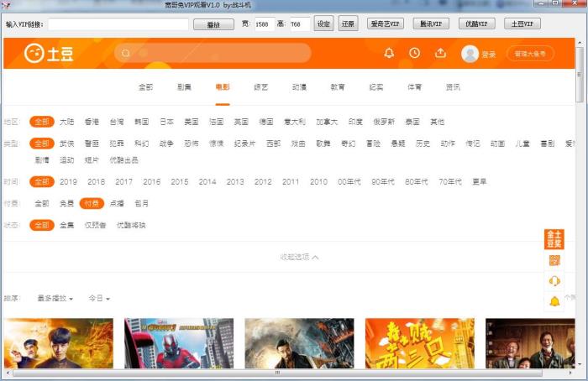Switch to 电影 category tab
The height and width of the screenshot is (381, 588).
[223, 87]
